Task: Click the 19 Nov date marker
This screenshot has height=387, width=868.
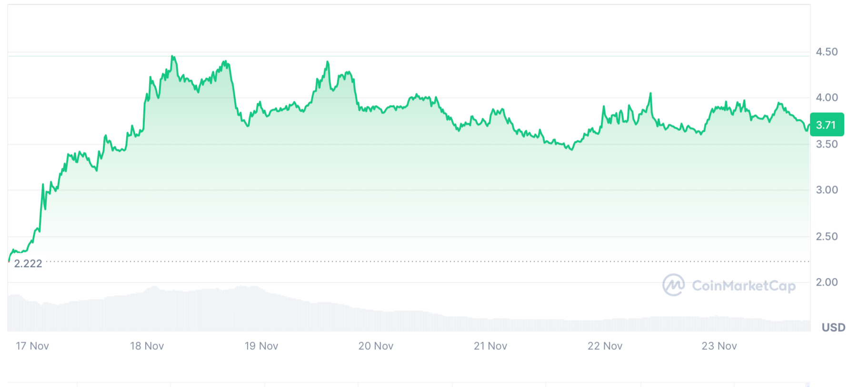Action: pyautogui.click(x=261, y=346)
